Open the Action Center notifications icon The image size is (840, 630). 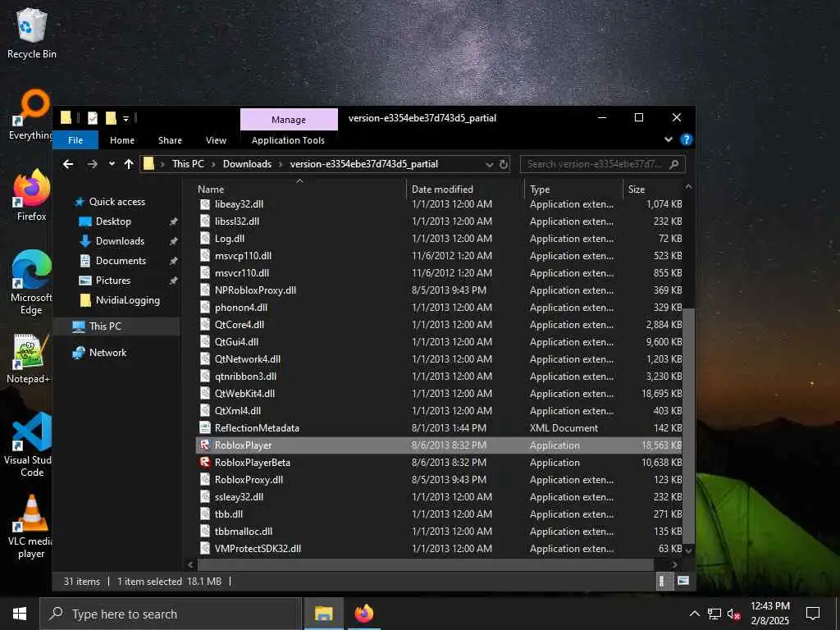coord(813,614)
